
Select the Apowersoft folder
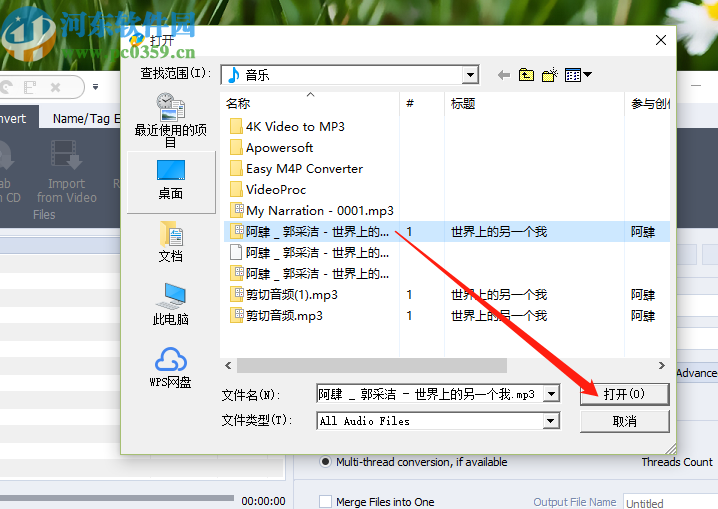[272, 148]
